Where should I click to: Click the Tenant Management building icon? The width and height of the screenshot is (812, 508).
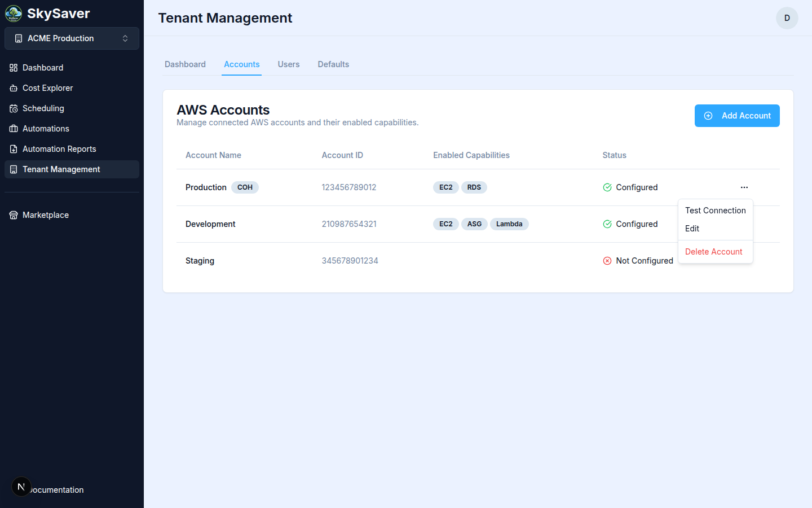(x=14, y=169)
